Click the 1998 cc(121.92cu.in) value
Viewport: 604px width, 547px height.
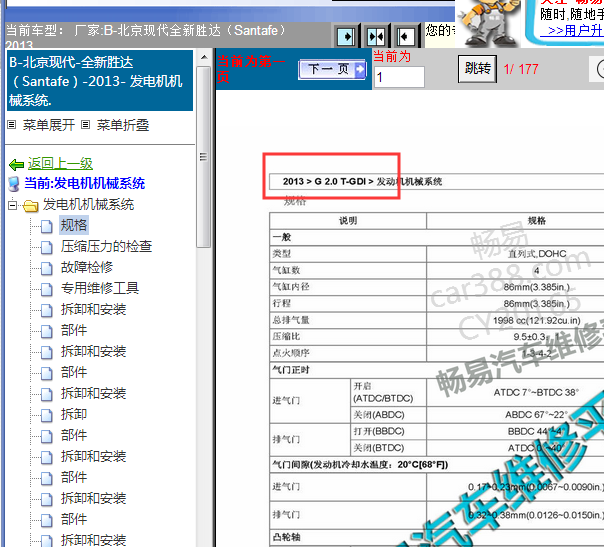point(537,320)
